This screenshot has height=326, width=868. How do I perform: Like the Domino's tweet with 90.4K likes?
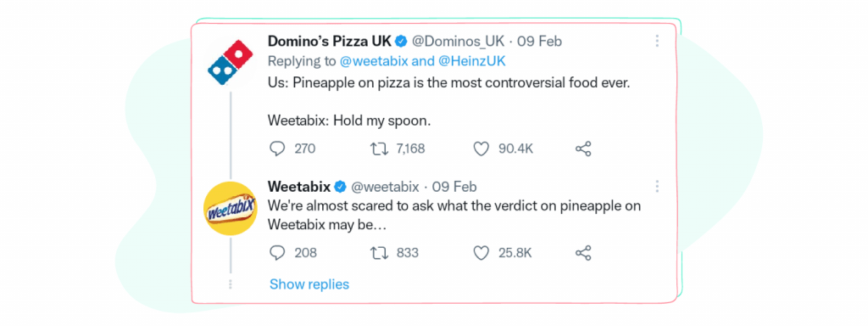481,149
